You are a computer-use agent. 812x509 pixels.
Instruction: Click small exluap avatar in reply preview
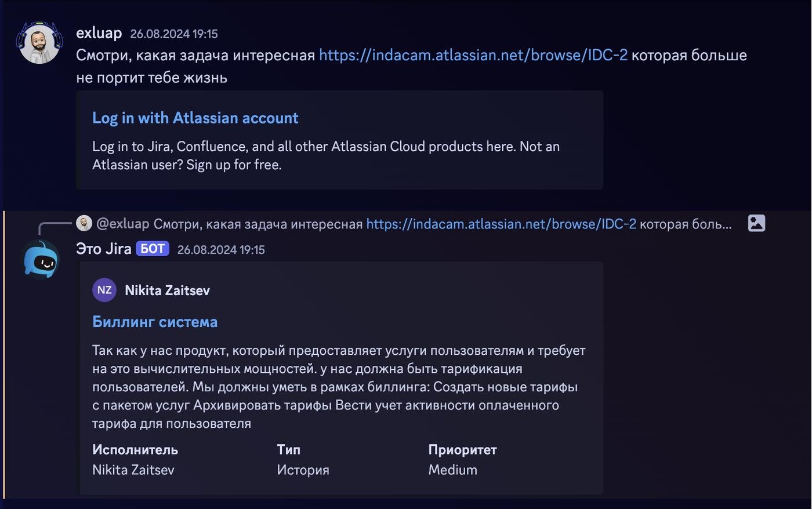(84, 223)
